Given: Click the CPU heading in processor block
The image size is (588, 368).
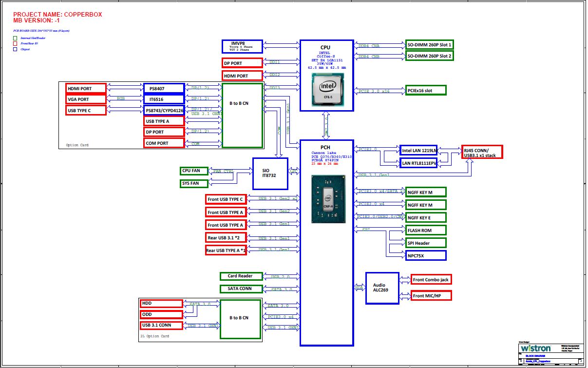Looking at the screenshot, I should [325, 47].
